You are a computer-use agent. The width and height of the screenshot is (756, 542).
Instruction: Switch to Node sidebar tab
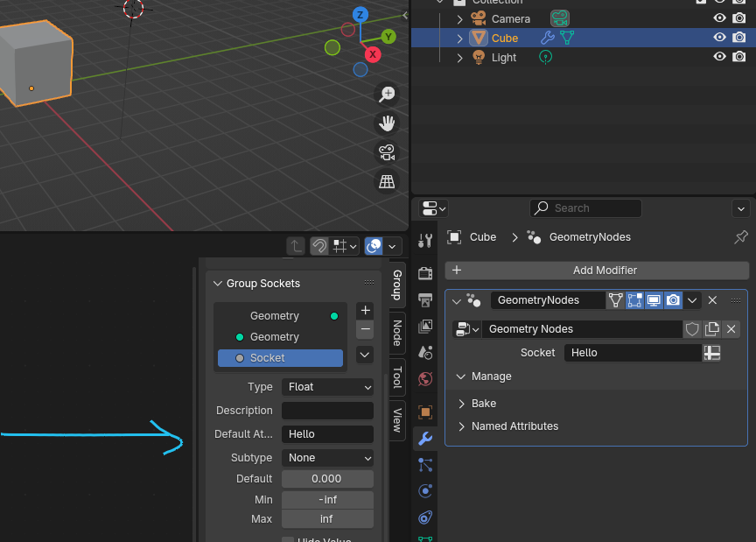(x=396, y=333)
